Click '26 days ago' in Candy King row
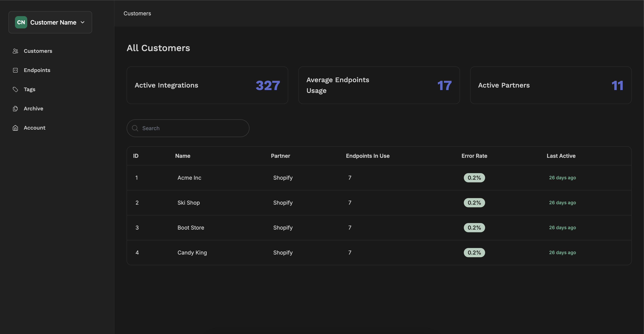This screenshot has width=644, height=334. 562,252
